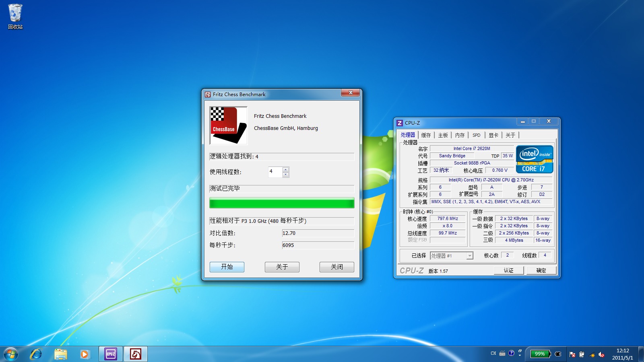Switch to the 显卡 tab in CPU-Z
The image size is (644, 362).
[x=493, y=135]
